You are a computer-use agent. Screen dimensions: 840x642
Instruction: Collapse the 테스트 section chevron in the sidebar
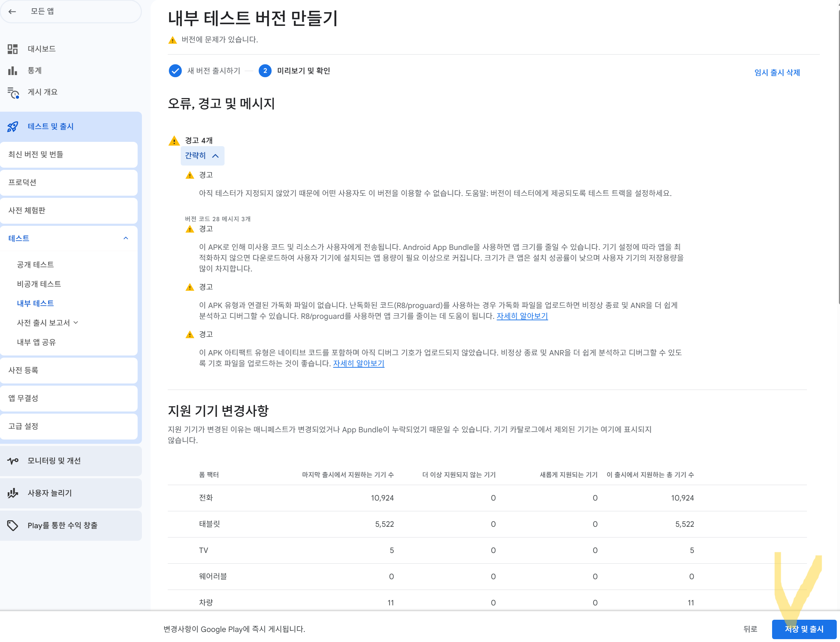[x=126, y=238]
